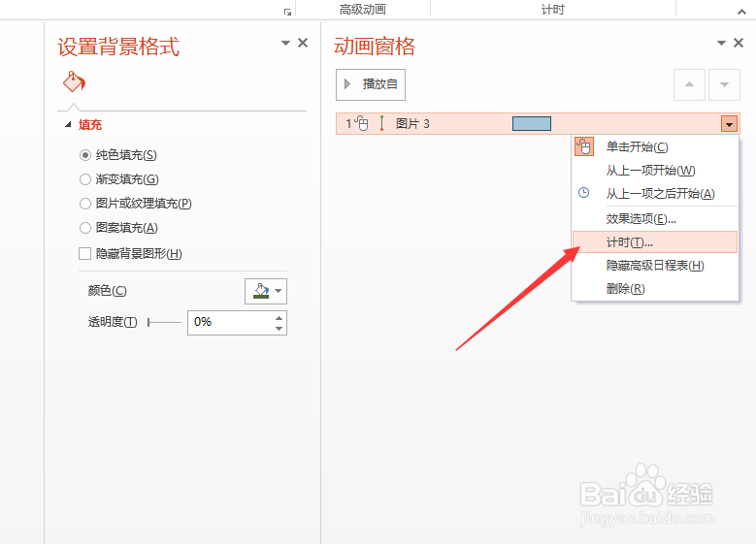Open ribbon group dialog launcher icon

287,12
